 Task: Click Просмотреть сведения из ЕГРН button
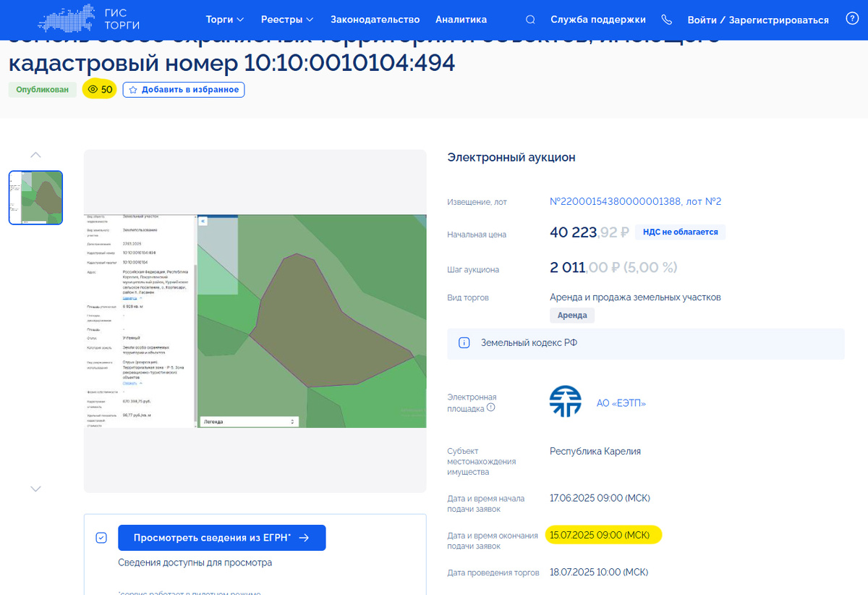pyautogui.click(x=222, y=538)
